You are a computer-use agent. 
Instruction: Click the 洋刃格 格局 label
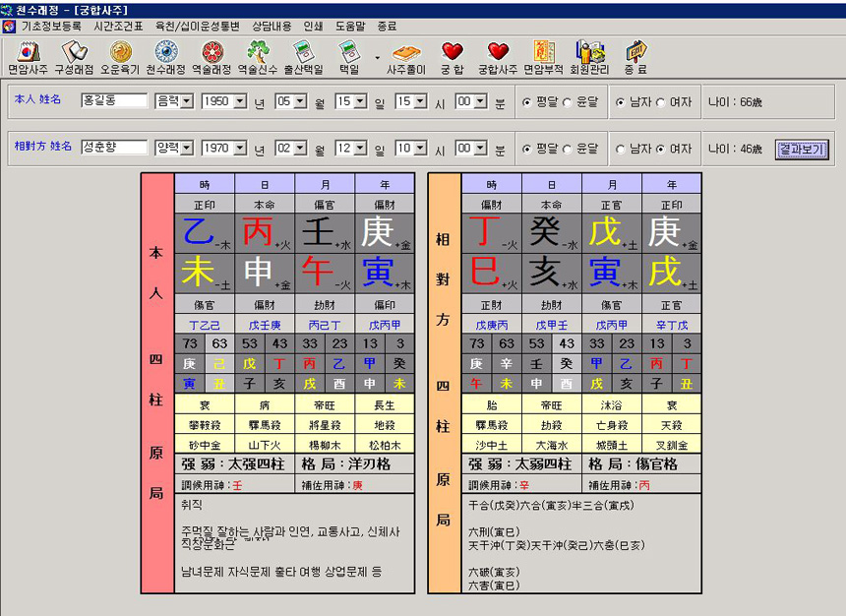[x=370, y=464]
